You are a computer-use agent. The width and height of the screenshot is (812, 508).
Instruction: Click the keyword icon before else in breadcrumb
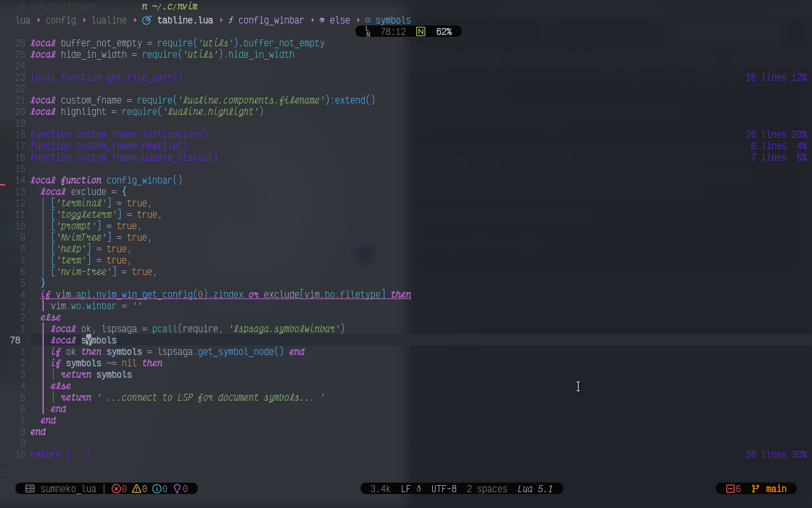pyautogui.click(x=322, y=20)
